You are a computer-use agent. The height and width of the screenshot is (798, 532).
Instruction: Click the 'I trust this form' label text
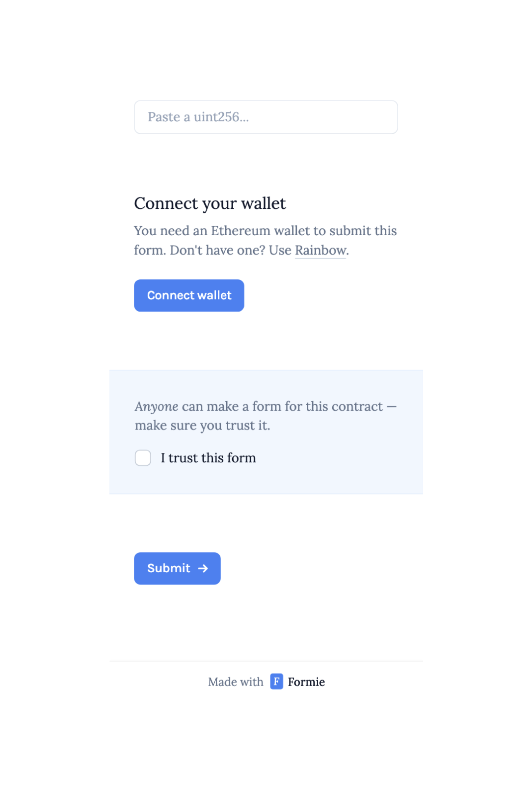[208, 458]
